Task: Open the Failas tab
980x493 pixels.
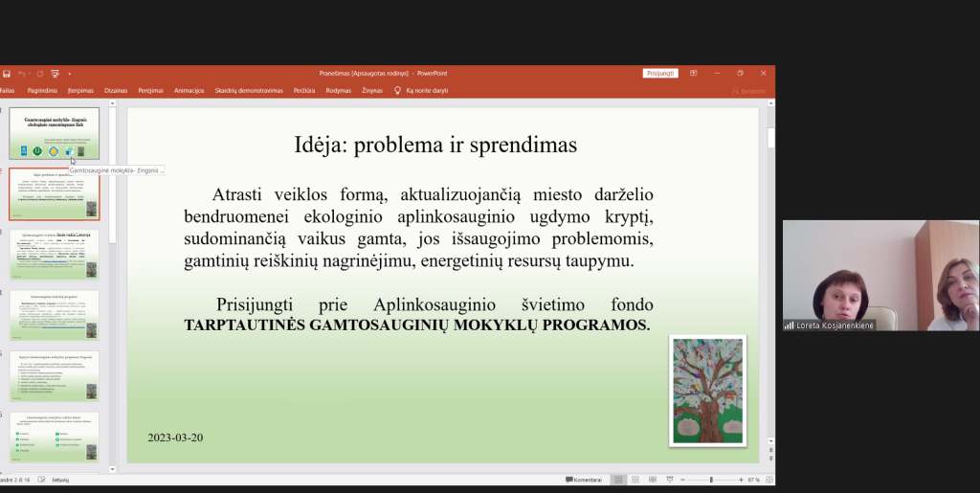Action: (x=7, y=91)
